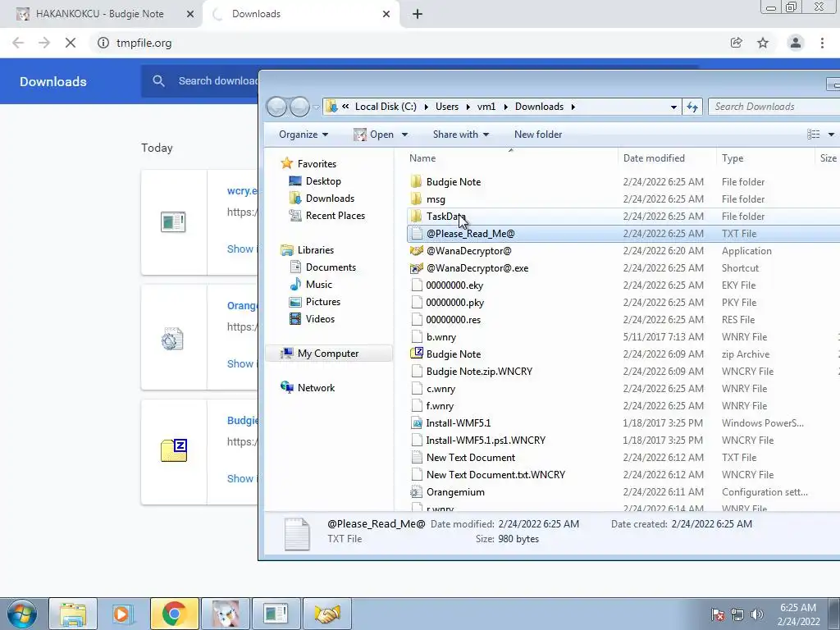
Task: Select the 00000000.res file
Action: (453, 320)
